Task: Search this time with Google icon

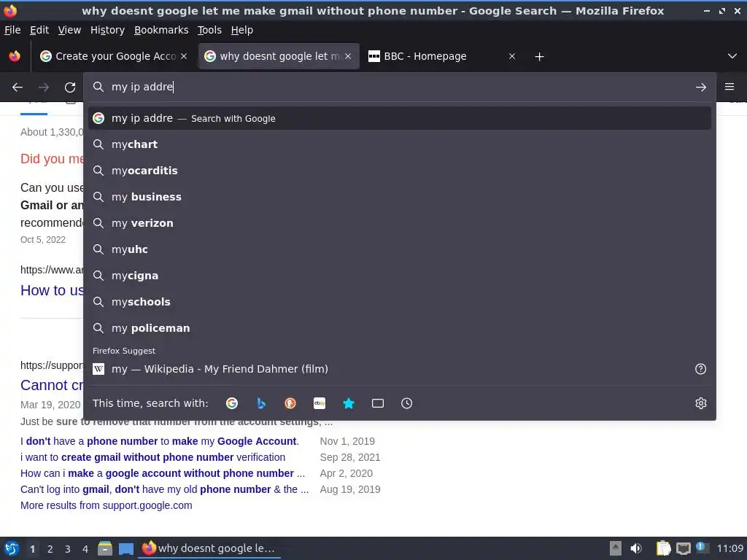Action: click(232, 403)
